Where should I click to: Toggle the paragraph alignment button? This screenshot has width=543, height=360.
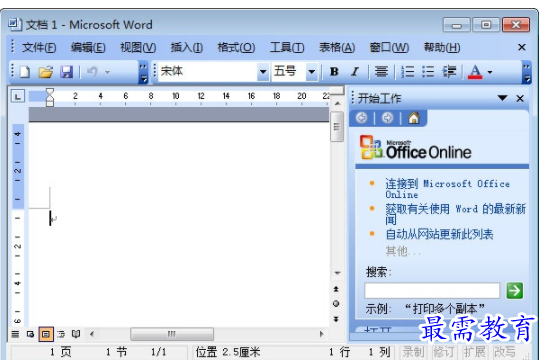pyautogui.click(x=381, y=72)
